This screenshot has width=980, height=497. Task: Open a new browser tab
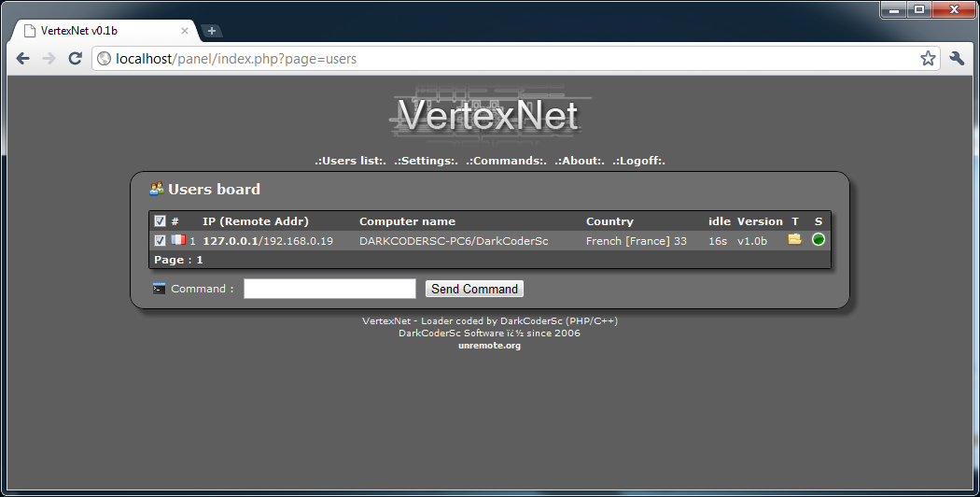(x=212, y=31)
